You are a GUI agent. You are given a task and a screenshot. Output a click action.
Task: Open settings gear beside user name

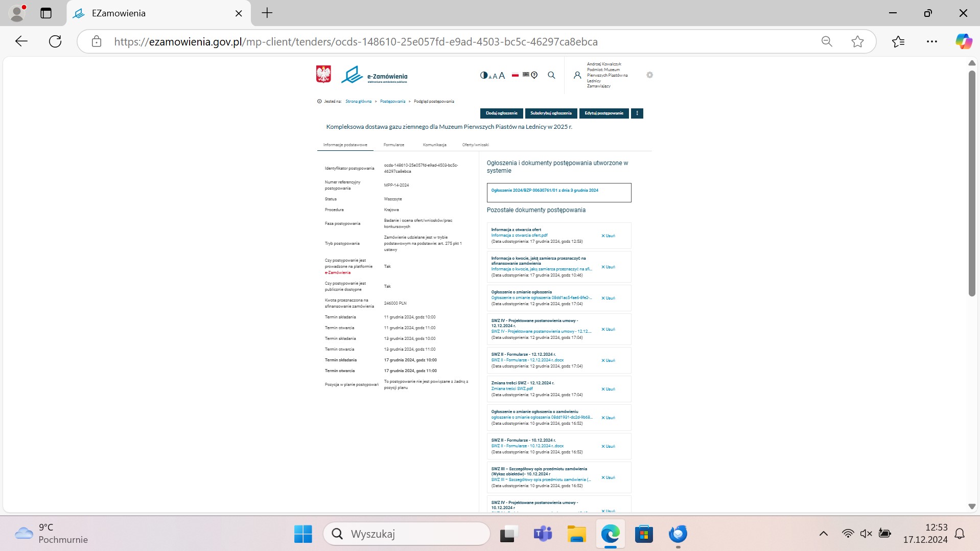pos(649,75)
